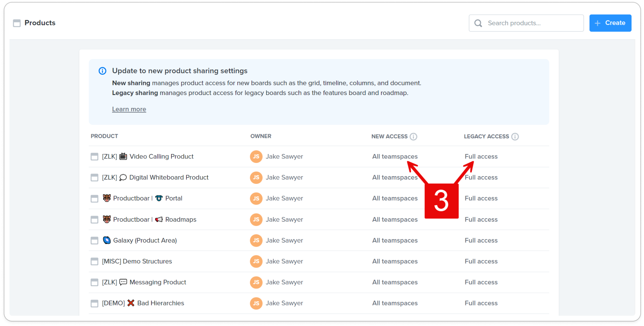
Task: Click All teamspaces for Portal row
Action: click(395, 199)
